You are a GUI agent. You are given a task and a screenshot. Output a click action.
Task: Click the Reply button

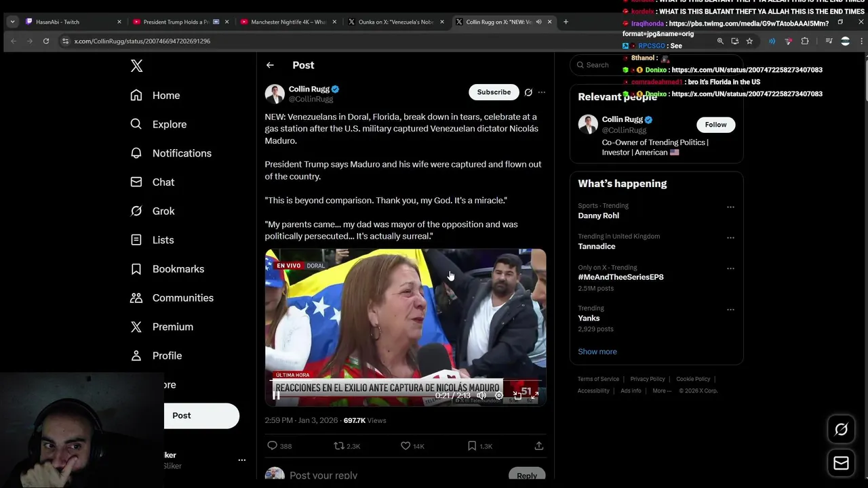click(527, 475)
